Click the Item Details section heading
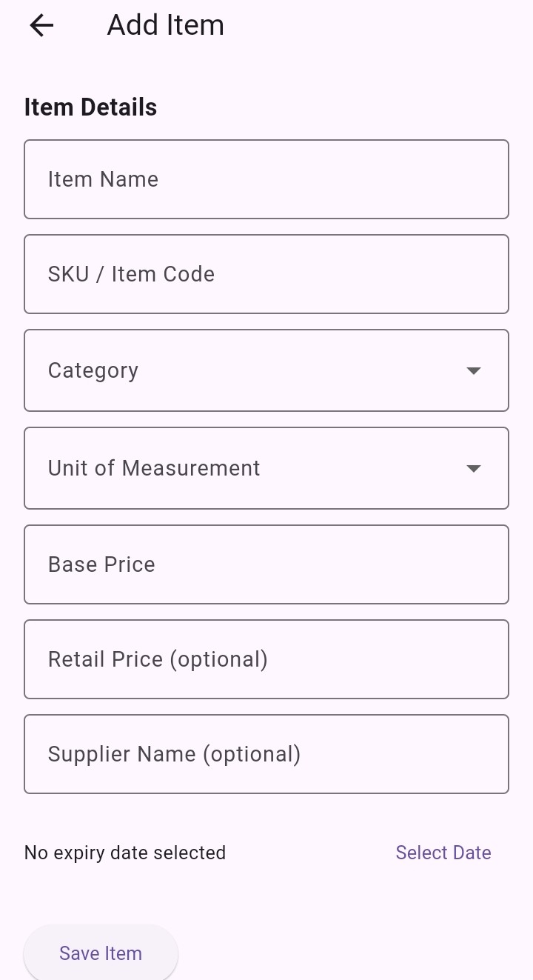The width and height of the screenshot is (533, 980). (90, 107)
